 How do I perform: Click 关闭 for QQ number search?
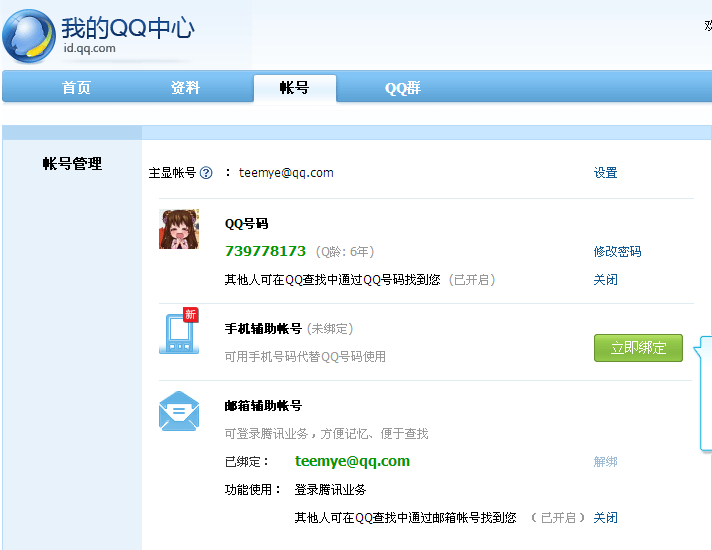605,280
